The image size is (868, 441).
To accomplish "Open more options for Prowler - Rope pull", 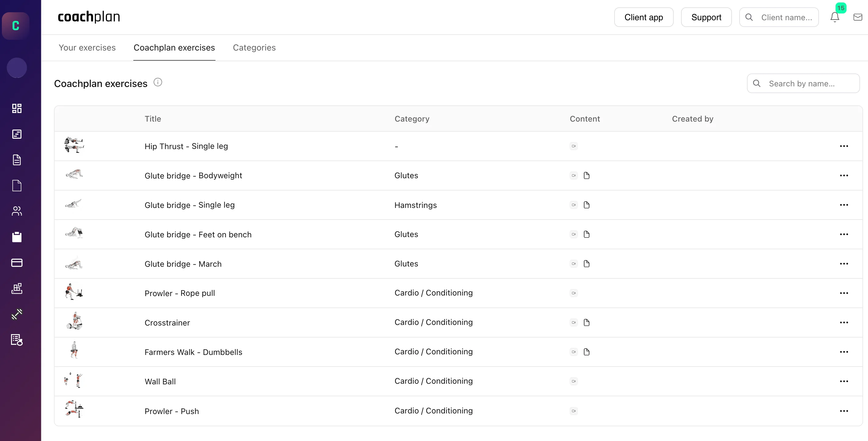I will [x=844, y=293].
